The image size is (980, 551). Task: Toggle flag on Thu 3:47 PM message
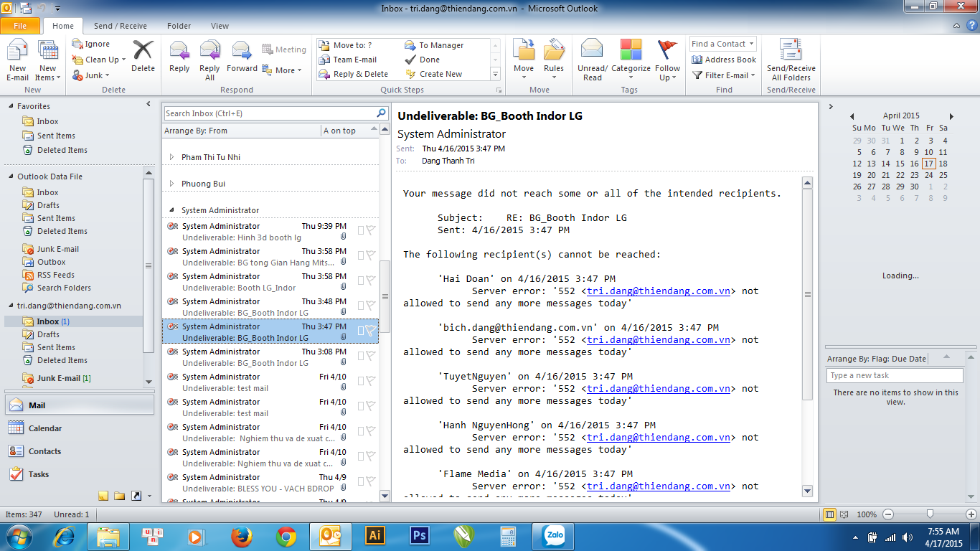click(371, 331)
